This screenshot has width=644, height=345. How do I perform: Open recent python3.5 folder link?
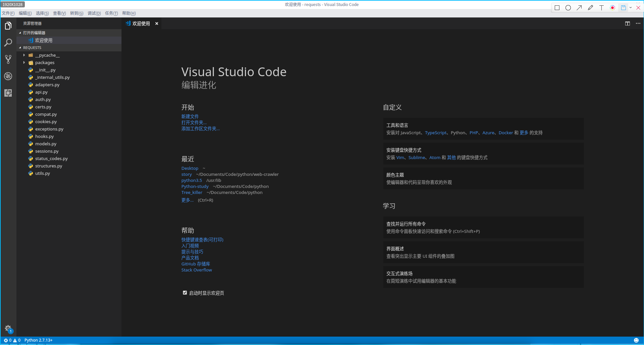[x=192, y=180]
